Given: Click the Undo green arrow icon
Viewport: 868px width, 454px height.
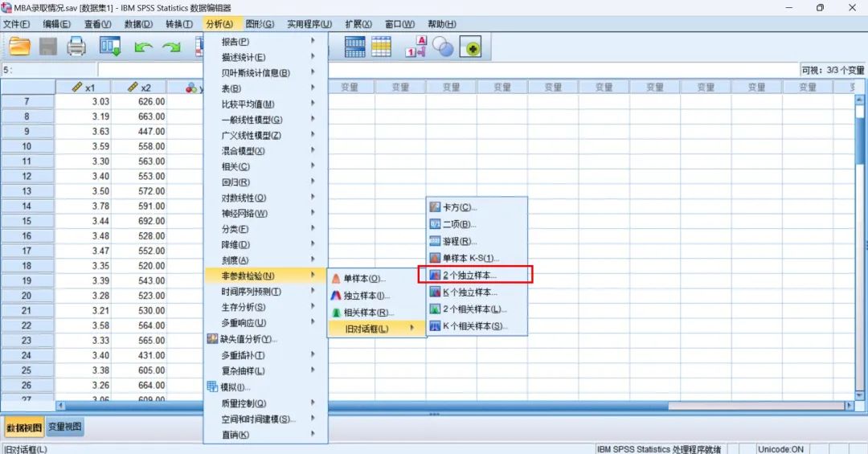Looking at the screenshot, I should click(x=143, y=47).
